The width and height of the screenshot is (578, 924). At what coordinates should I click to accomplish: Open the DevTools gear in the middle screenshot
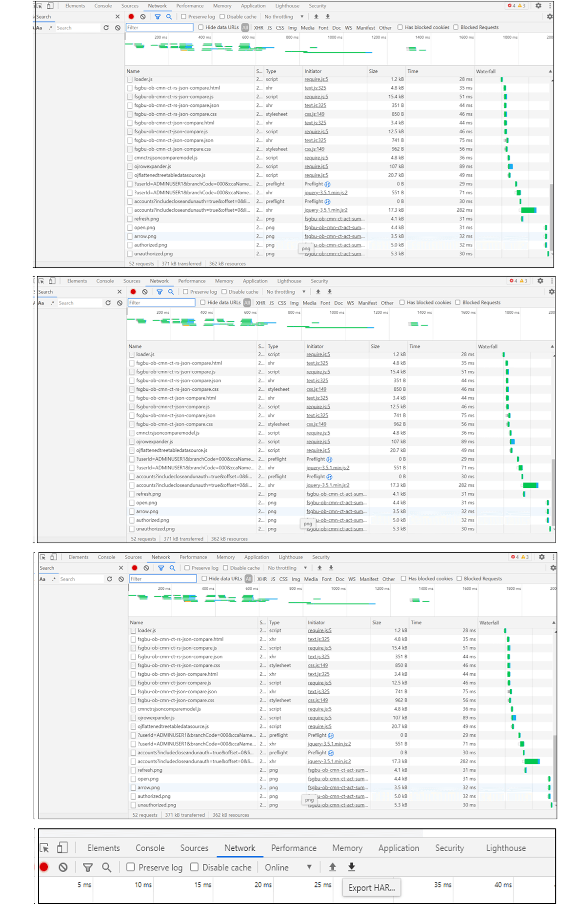click(x=540, y=281)
